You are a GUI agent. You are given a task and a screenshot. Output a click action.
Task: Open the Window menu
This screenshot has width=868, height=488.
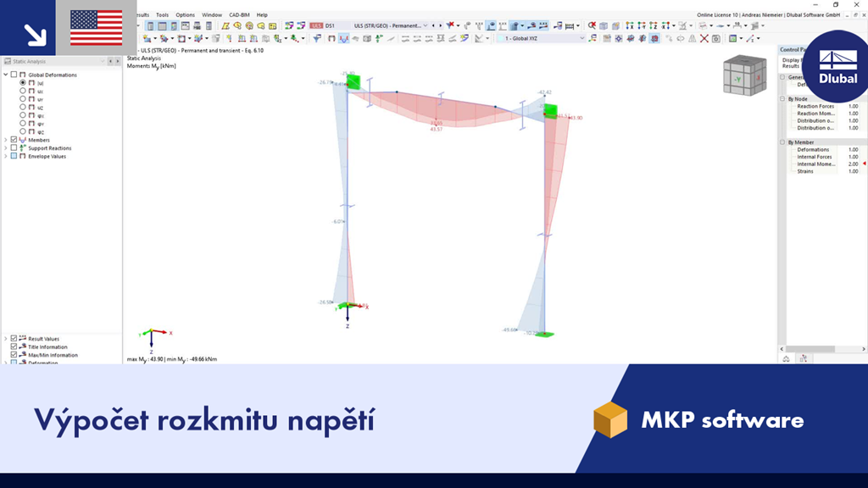[x=211, y=15]
